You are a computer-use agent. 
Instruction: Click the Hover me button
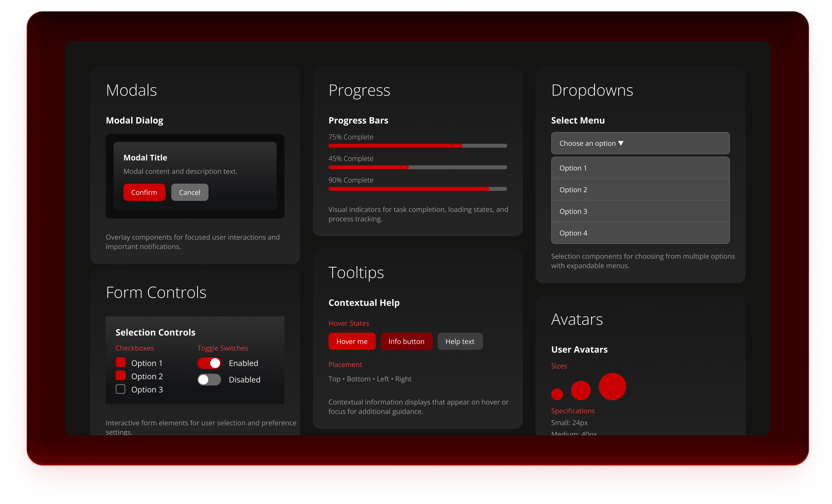(x=351, y=341)
